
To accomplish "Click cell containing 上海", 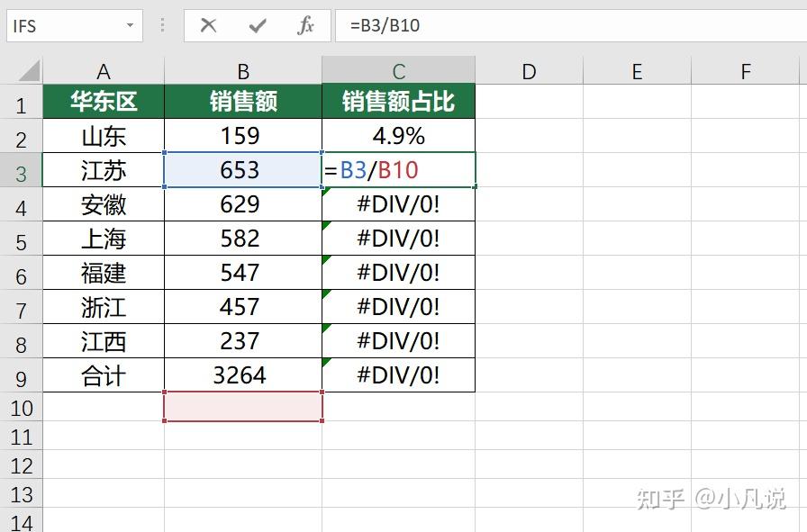I will (104, 239).
